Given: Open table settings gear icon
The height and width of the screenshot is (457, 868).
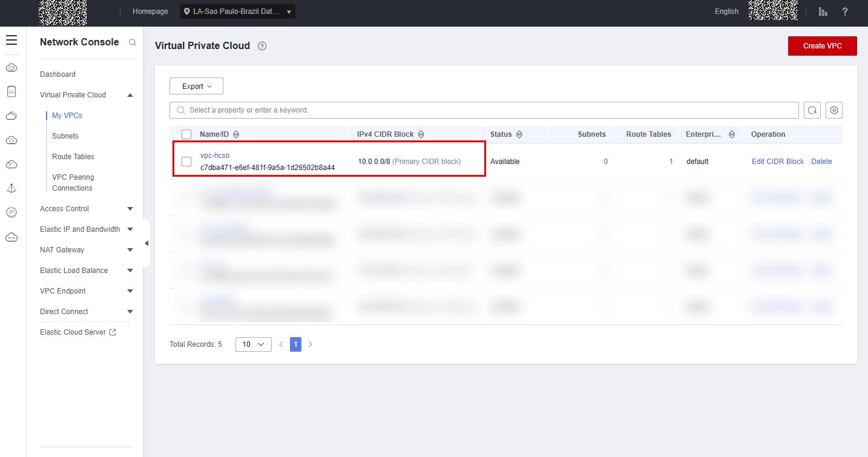Looking at the screenshot, I should [x=834, y=110].
